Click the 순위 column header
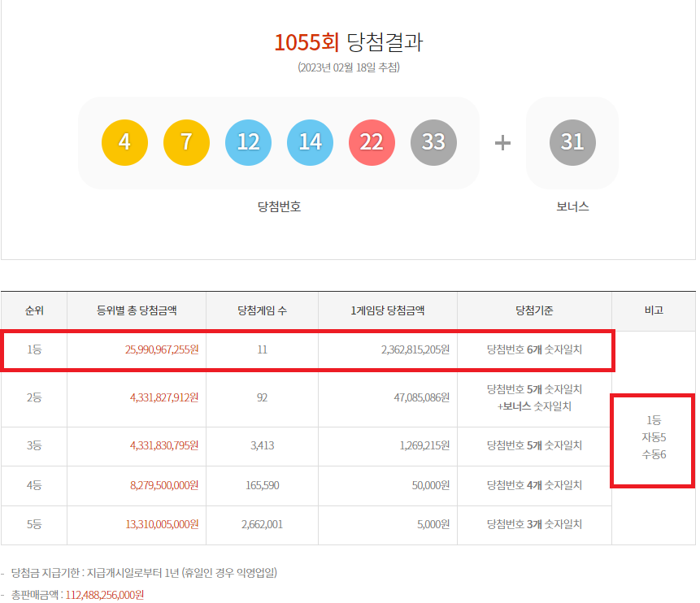Screen dimensions: 700x603 coord(34,310)
